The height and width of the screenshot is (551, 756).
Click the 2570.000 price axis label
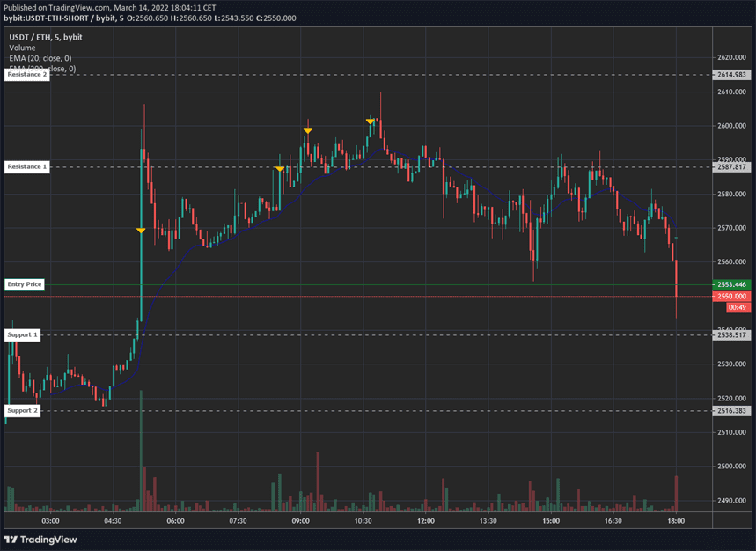click(x=732, y=228)
